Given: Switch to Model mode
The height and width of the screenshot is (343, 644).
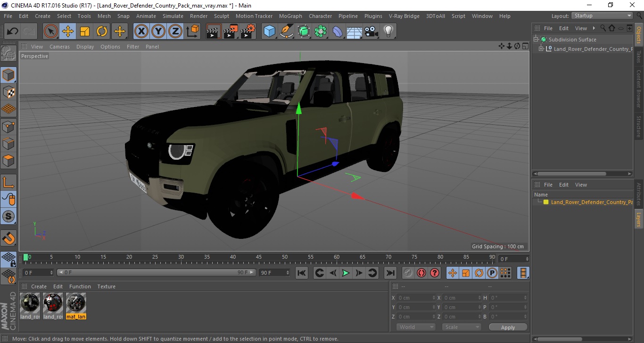Looking at the screenshot, I should tap(8, 75).
